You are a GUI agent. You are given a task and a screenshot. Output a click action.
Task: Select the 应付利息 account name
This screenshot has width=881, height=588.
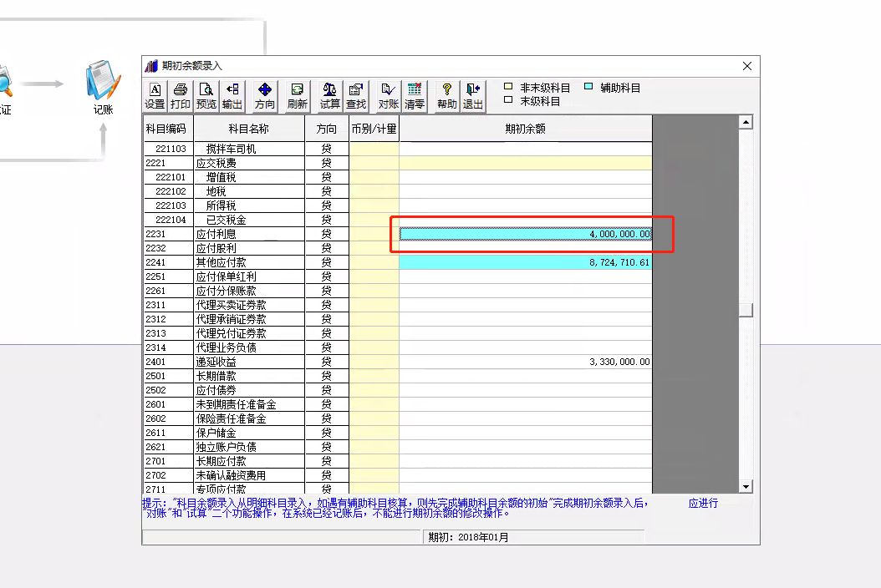click(x=216, y=234)
